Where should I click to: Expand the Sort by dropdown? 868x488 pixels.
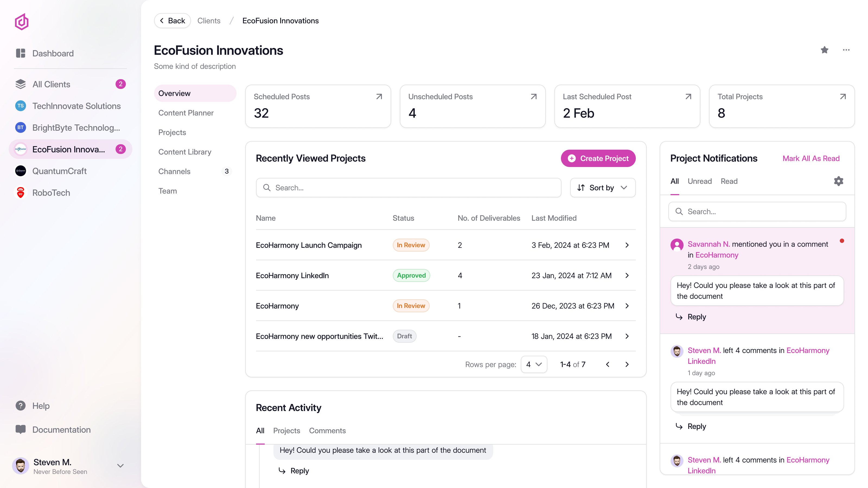602,188
